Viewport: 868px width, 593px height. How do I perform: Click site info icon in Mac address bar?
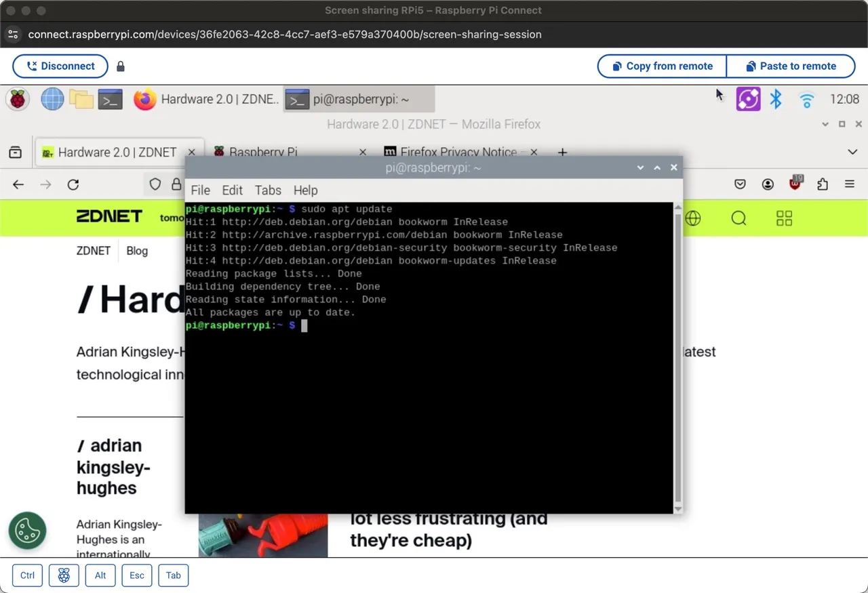tap(13, 34)
